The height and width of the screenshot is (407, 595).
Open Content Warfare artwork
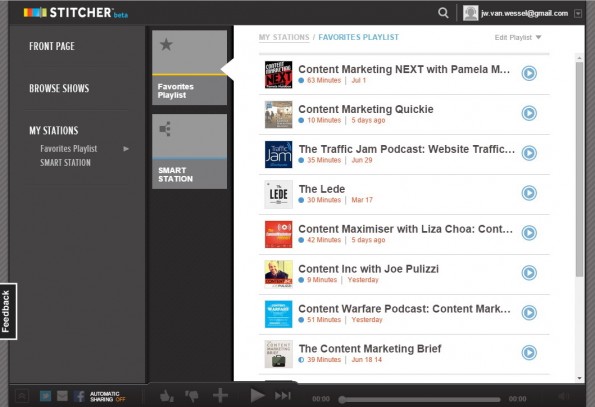pos(279,314)
